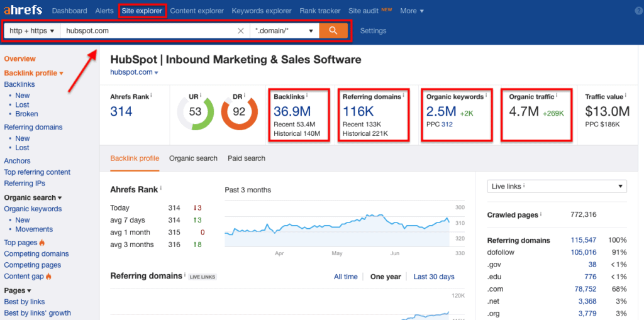644x320 pixels.
Task: Click the info icon beside Organic keywords metric
Action: pyautogui.click(x=486, y=96)
